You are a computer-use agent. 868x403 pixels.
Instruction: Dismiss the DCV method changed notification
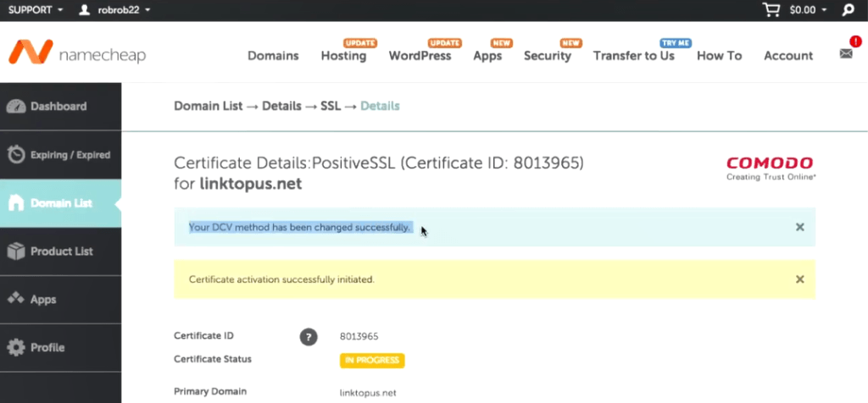click(x=799, y=227)
